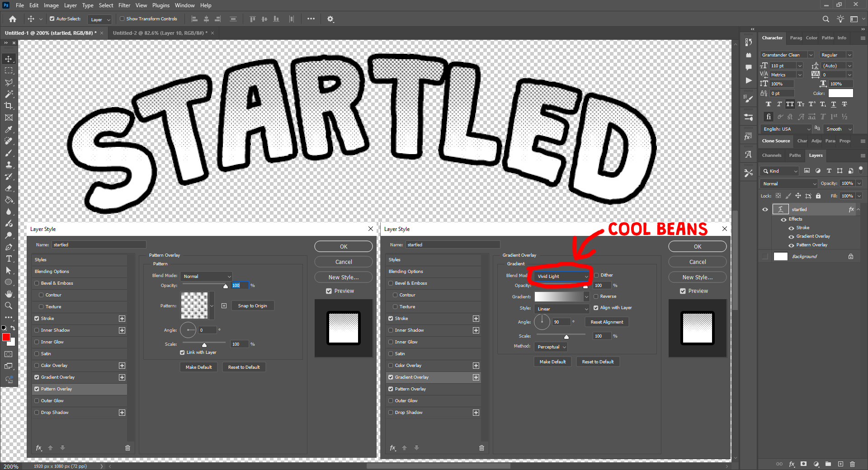Click the Pattern Overlay Scale slider handle
Screen dimensions: 868x470
(x=204, y=345)
